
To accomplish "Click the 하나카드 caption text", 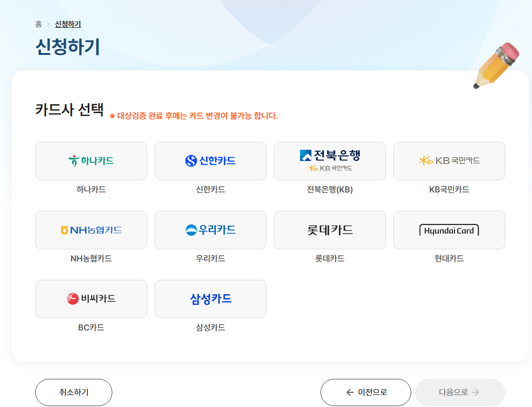I will point(91,190).
